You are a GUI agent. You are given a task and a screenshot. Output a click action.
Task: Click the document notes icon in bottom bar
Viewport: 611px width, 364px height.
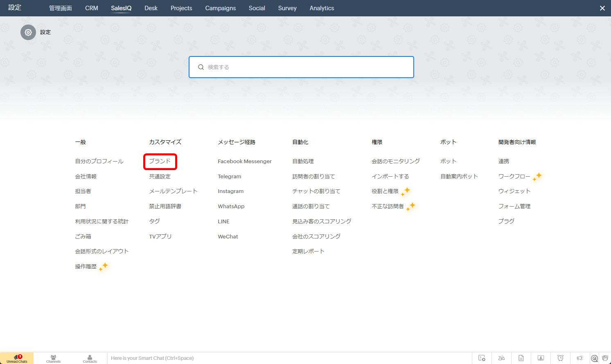pos(521,358)
